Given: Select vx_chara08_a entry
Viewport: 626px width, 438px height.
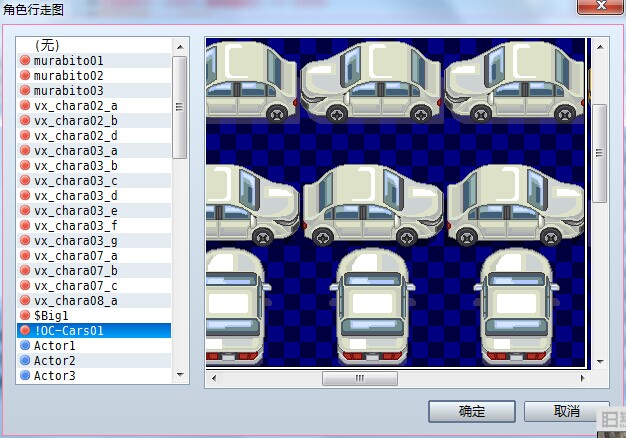Looking at the screenshot, I should pos(94,301).
